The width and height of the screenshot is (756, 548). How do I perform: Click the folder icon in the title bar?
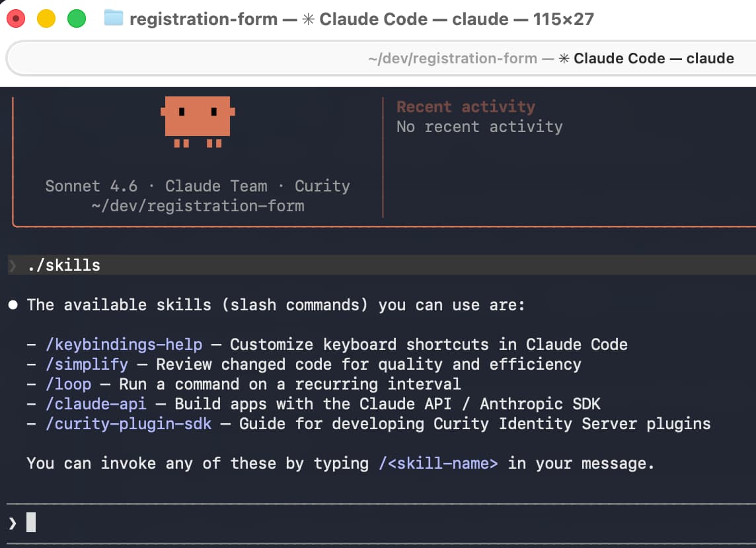coord(113,18)
